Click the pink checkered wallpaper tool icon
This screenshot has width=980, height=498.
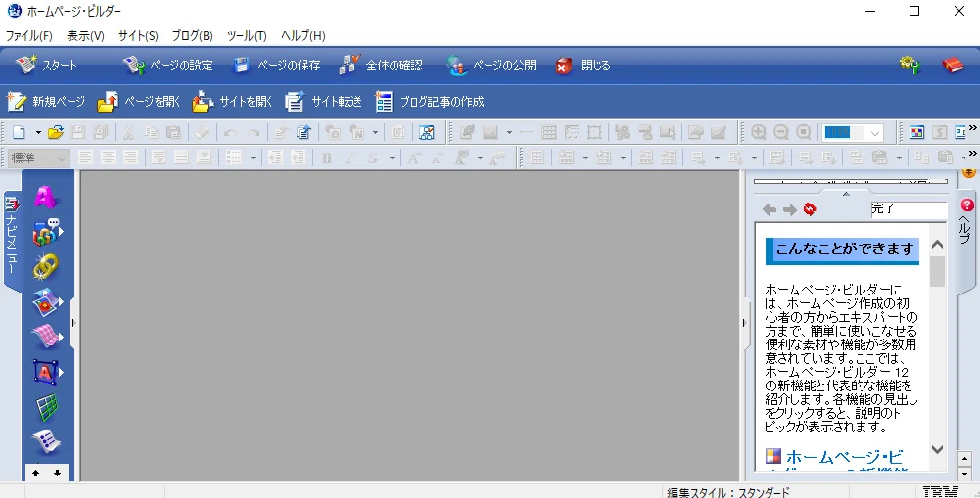point(48,338)
